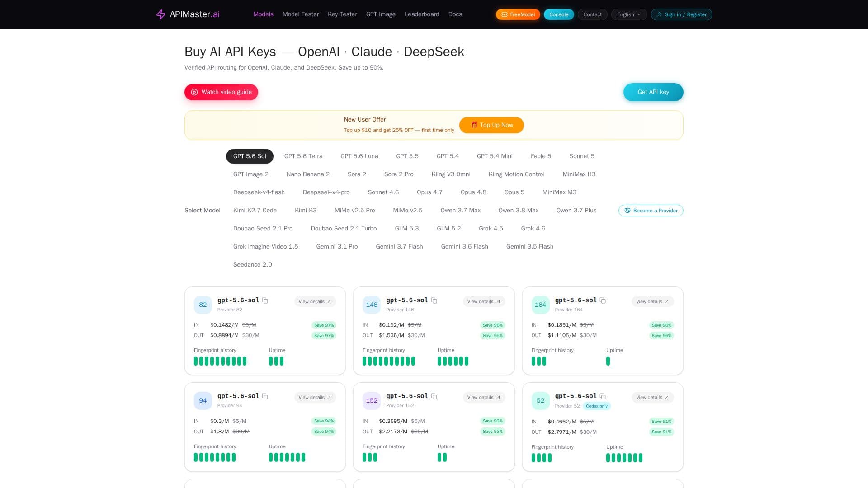Select the Grok 4.6 model chip
The width and height of the screenshot is (868, 488).
[533, 229]
